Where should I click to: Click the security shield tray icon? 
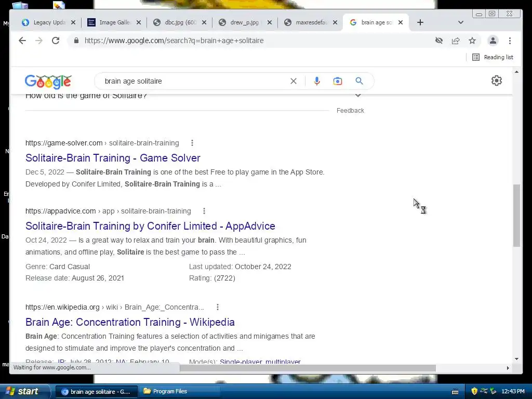point(474,392)
